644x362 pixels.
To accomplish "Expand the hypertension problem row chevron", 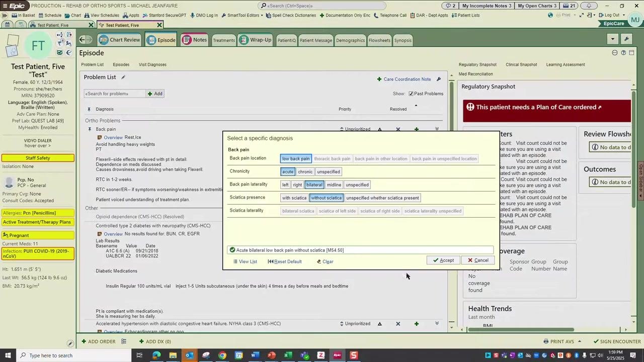I will pyautogui.click(x=437, y=324).
